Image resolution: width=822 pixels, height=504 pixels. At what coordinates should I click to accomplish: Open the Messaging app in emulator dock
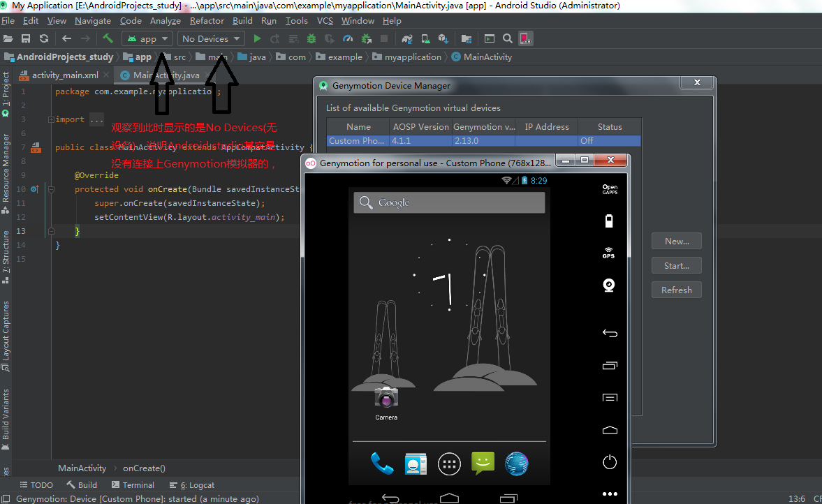pos(483,463)
